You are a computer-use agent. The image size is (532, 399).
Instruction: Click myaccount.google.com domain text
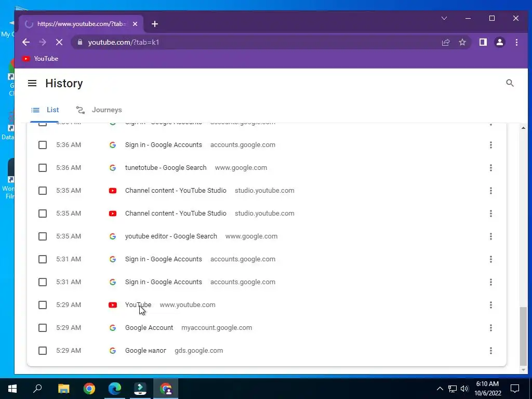tap(217, 328)
